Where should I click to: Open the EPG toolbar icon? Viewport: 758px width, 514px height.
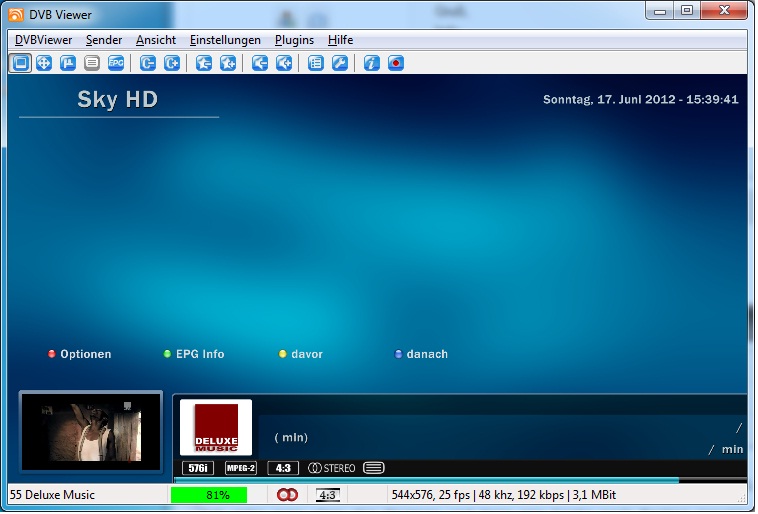(116, 63)
